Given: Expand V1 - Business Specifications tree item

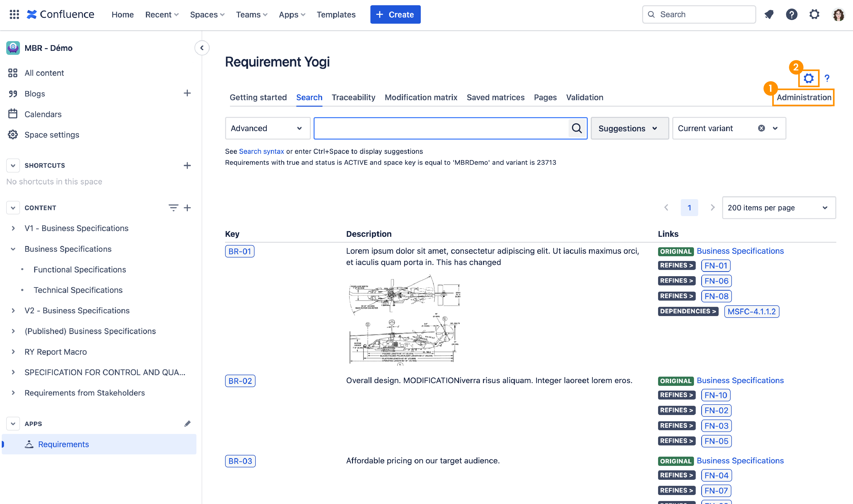Looking at the screenshot, I should [x=13, y=228].
